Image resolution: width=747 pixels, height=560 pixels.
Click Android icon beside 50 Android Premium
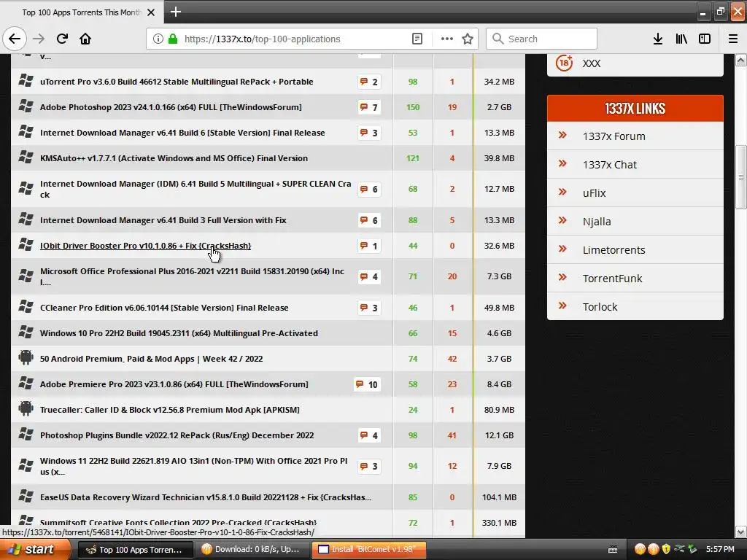(x=26, y=357)
